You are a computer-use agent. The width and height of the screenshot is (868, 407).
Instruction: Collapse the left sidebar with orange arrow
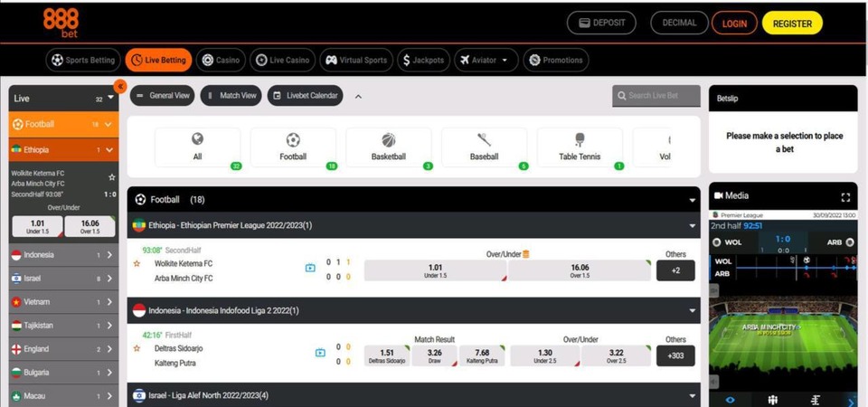pos(120,87)
